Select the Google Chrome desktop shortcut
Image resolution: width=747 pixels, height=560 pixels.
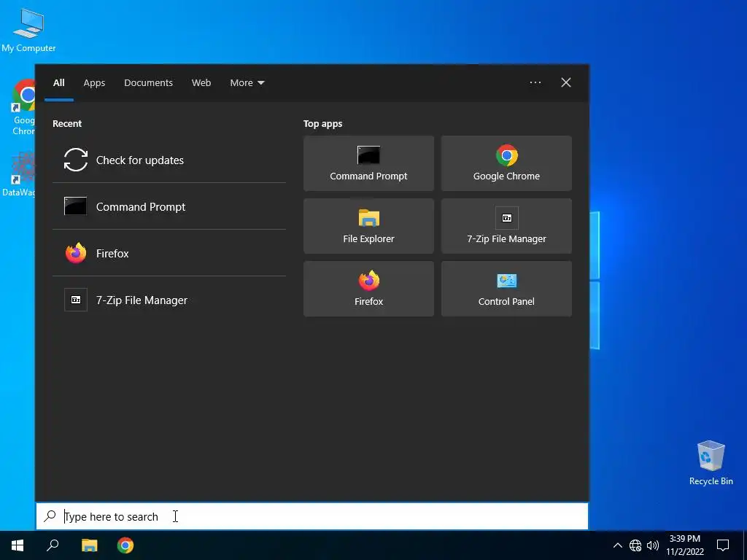pyautogui.click(x=23, y=108)
